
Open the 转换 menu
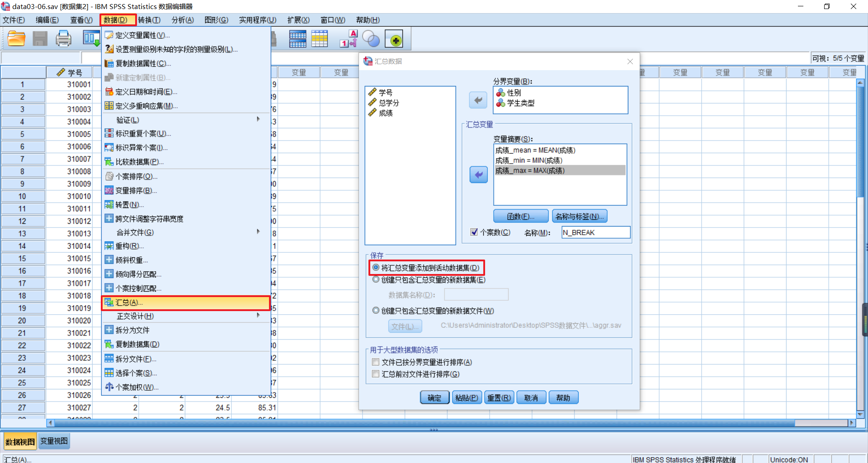(x=149, y=20)
